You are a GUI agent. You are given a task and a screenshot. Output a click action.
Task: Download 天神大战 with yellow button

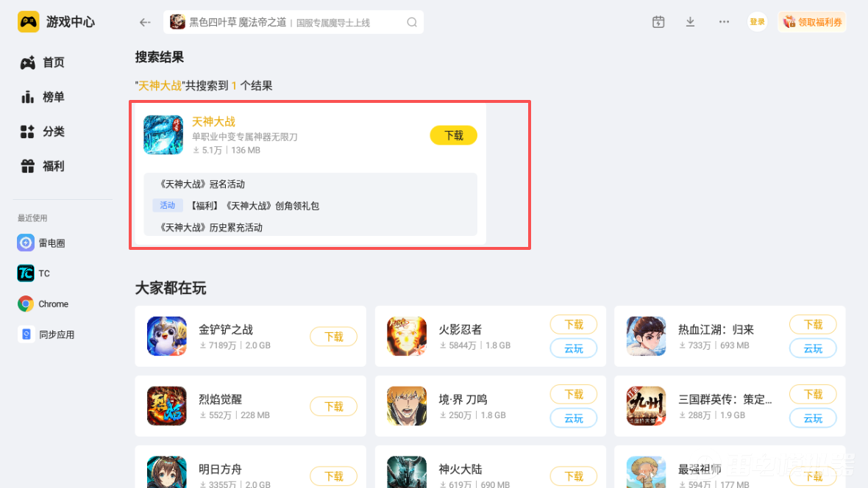point(453,135)
